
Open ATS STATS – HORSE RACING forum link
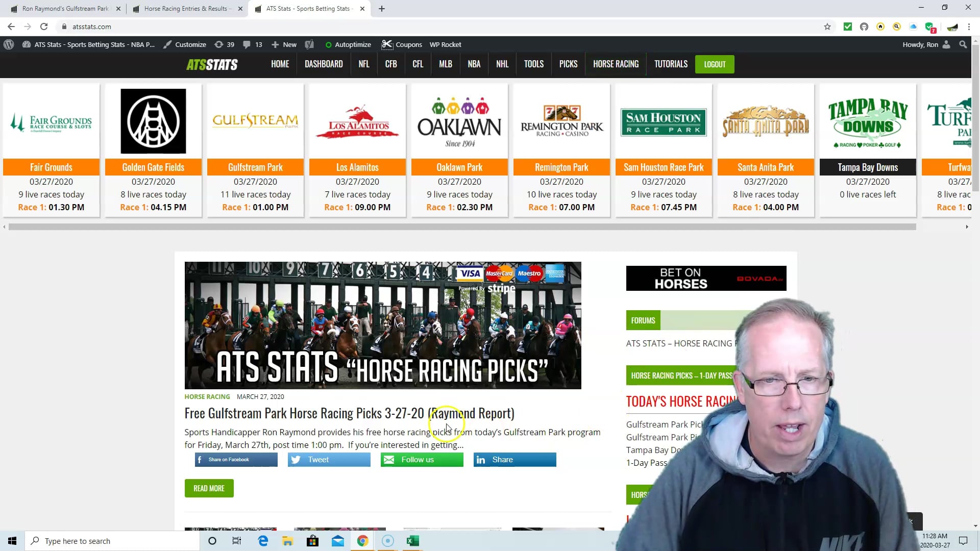click(x=681, y=343)
